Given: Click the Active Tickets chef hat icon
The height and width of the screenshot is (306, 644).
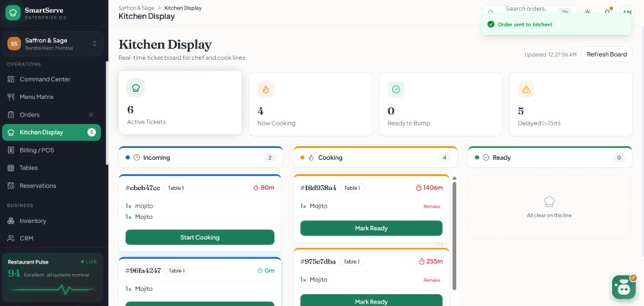Looking at the screenshot, I should pyautogui.click(x=136, y=88).
